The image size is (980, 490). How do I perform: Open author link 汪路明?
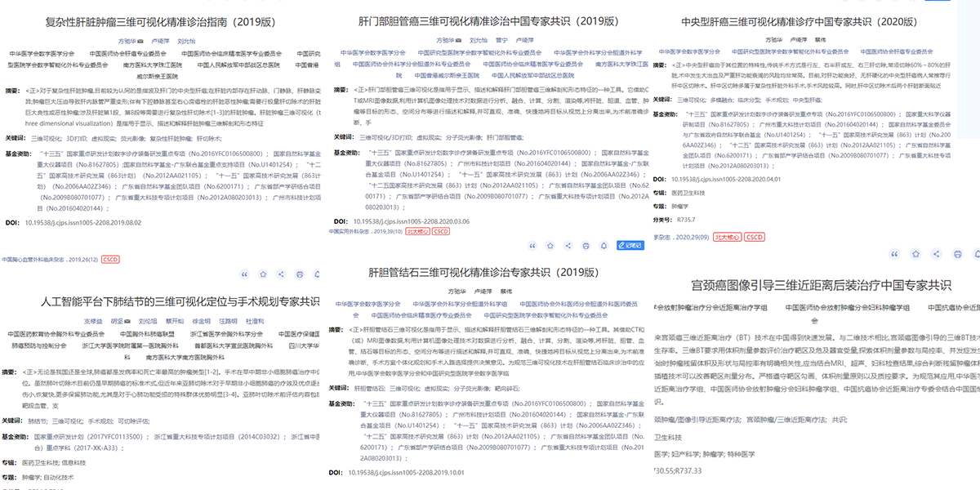tap(227, 321)
